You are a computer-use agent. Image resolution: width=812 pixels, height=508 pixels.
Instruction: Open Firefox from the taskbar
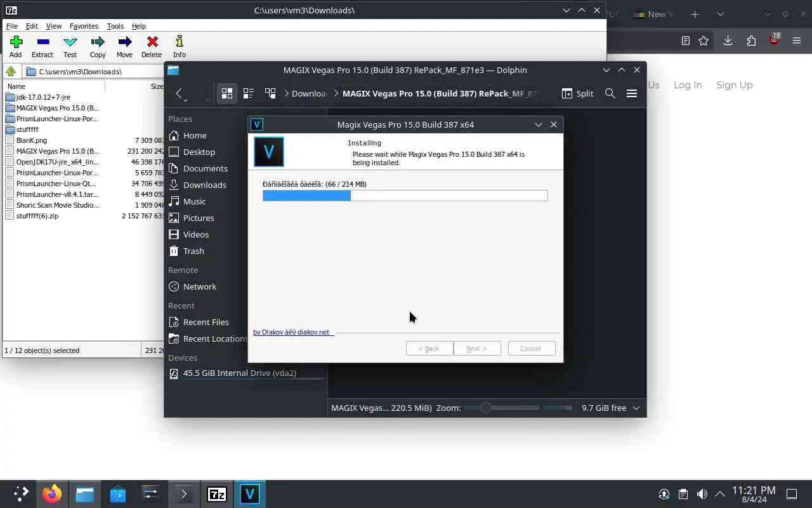52,494
